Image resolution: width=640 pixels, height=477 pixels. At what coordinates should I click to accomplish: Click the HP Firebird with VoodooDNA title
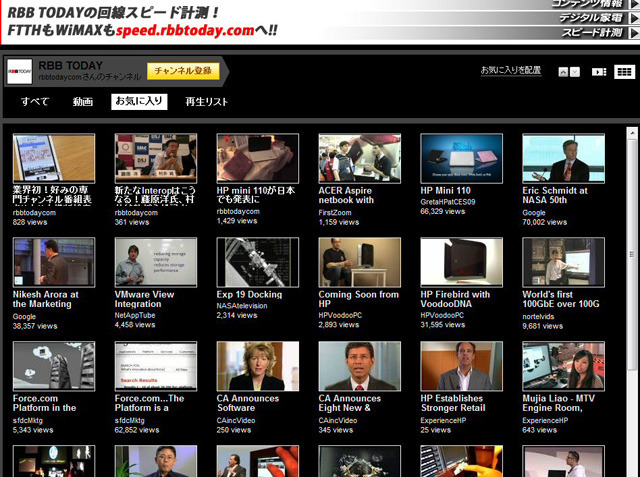[455, 299]
